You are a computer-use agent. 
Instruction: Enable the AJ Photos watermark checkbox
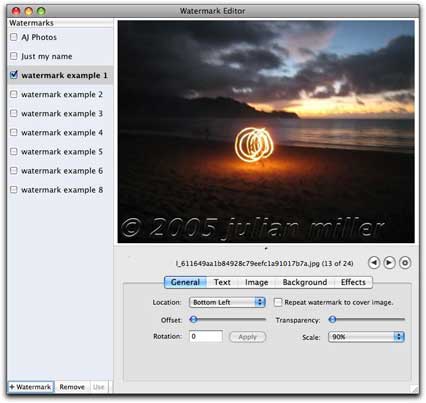coord(14,37)
